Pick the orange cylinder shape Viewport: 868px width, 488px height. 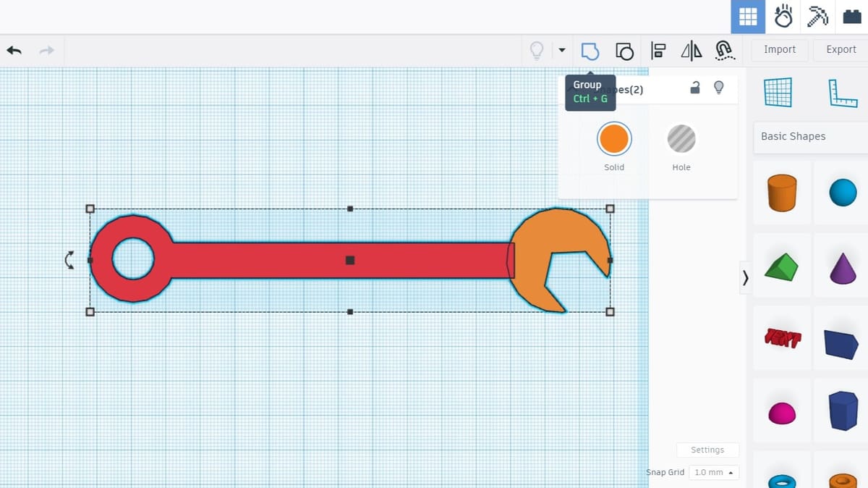click(782, 193)
